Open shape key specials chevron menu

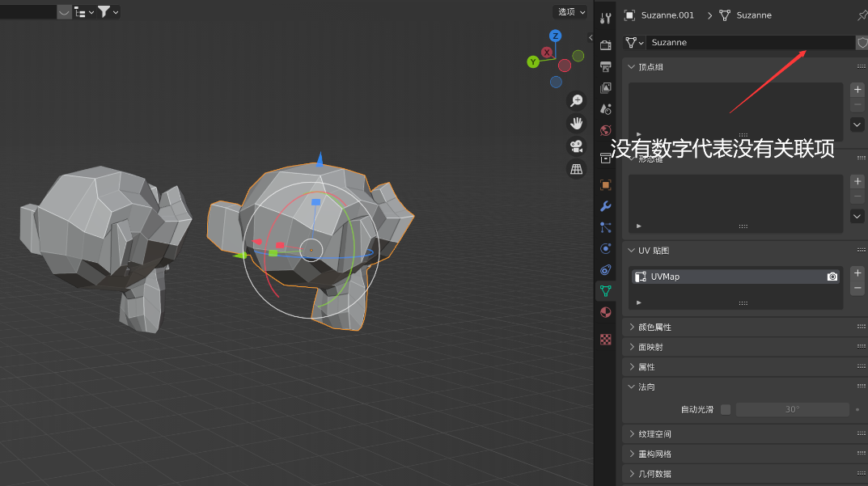[857, 217]
